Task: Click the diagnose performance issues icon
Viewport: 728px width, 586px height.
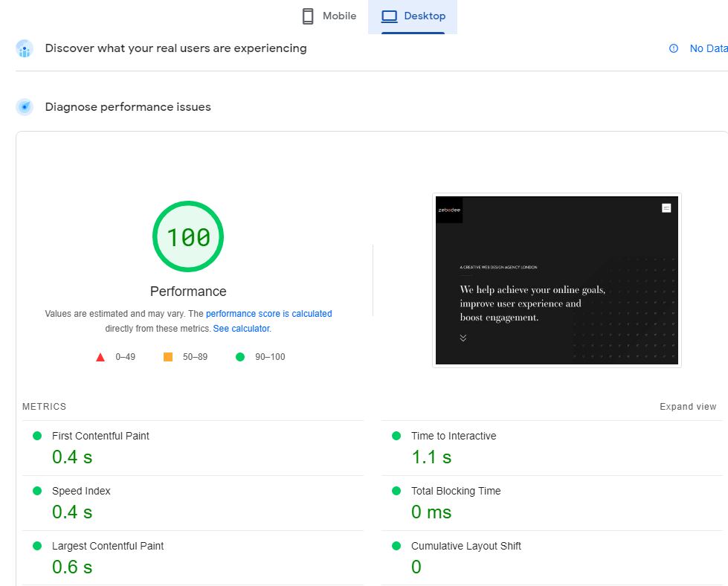Action: click(x=24, y=107)
